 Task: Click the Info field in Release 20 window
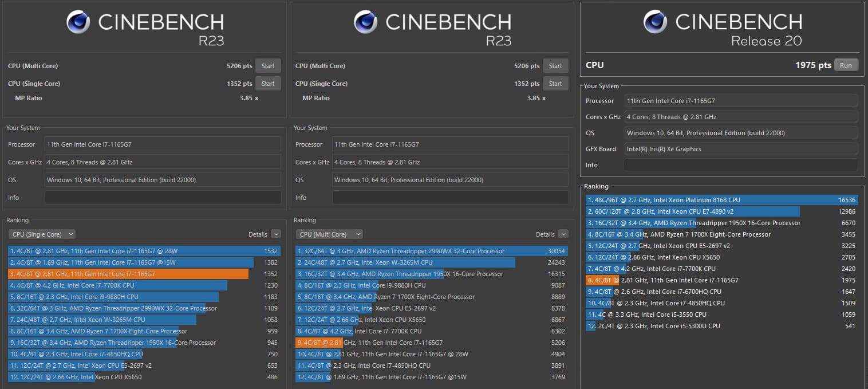pos(741,165)
